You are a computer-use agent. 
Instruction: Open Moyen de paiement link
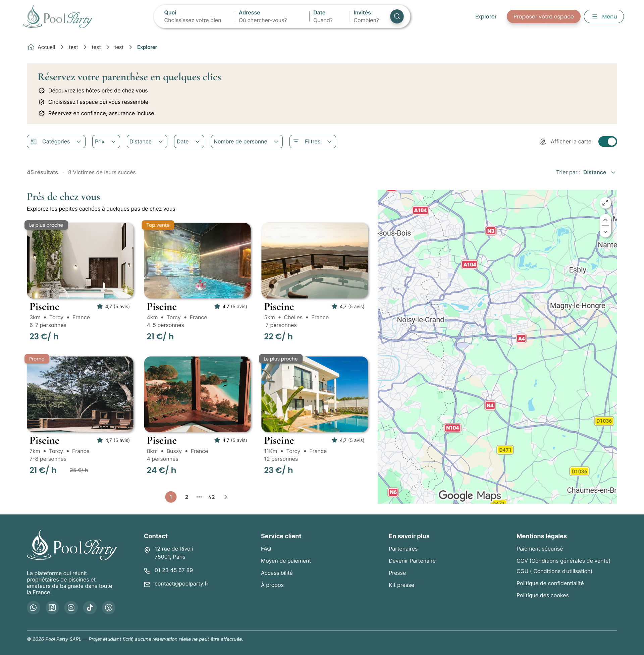pyautogui.click(x=286, y=560)
